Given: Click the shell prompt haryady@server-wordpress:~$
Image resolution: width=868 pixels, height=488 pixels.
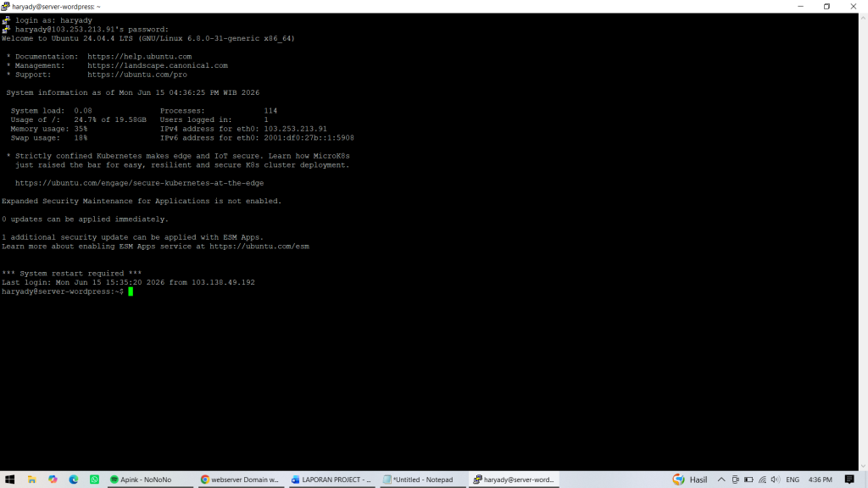Looking at the screenshot, I should [63, 291].
